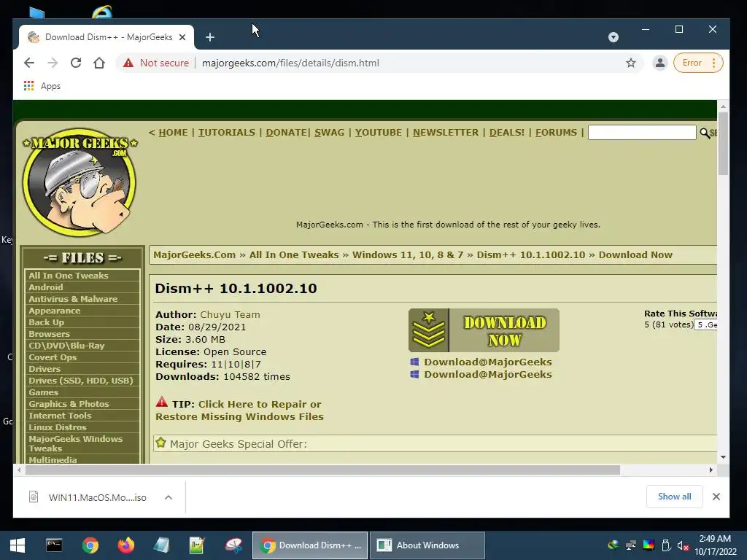Click the Chuyu Team author link
Viewport: 747px width, 560px height.
(x=230, y=315)
